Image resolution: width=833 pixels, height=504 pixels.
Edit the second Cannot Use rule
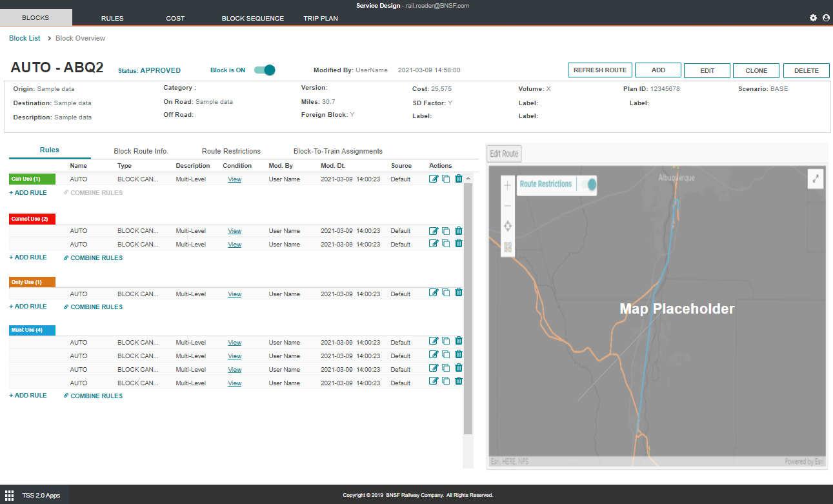(434, 243)
